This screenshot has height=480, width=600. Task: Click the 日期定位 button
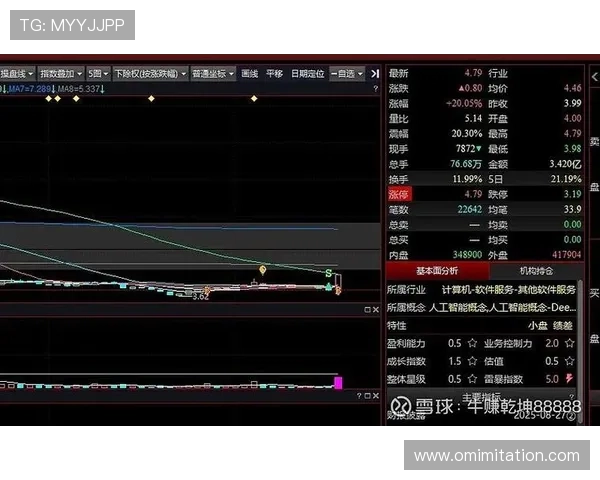point(307,73)
